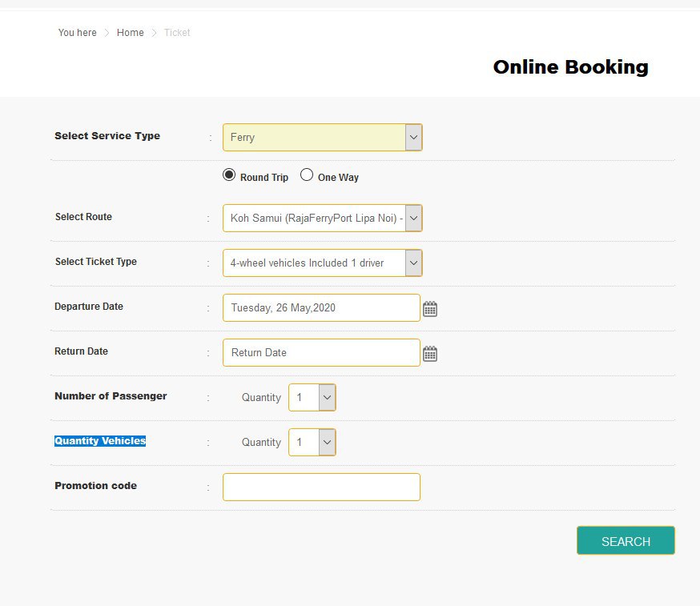Image resolution: width=700 pixels, height=606 pixels.
Task: Click the Round Trip label text
Action: (264, 178)
